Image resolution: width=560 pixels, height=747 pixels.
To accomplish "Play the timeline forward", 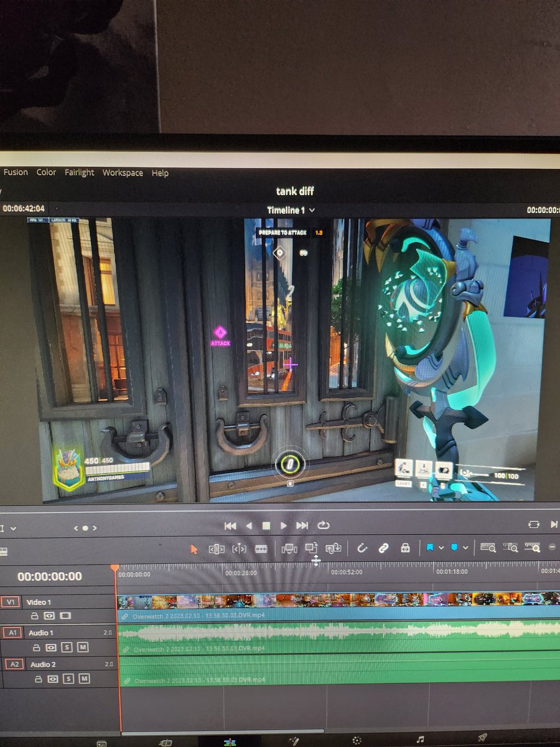I will point(284,526).
